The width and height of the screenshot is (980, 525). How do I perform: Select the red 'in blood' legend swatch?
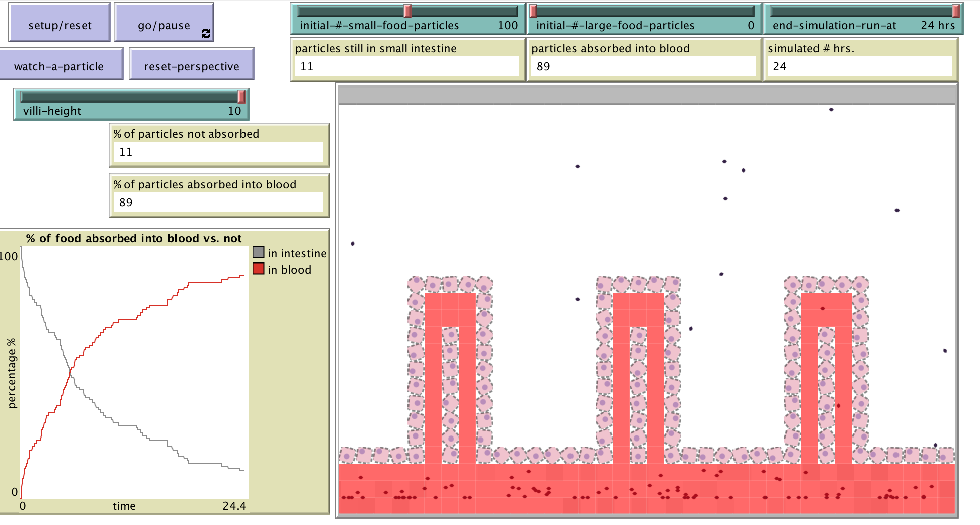[x=258, y=270]
